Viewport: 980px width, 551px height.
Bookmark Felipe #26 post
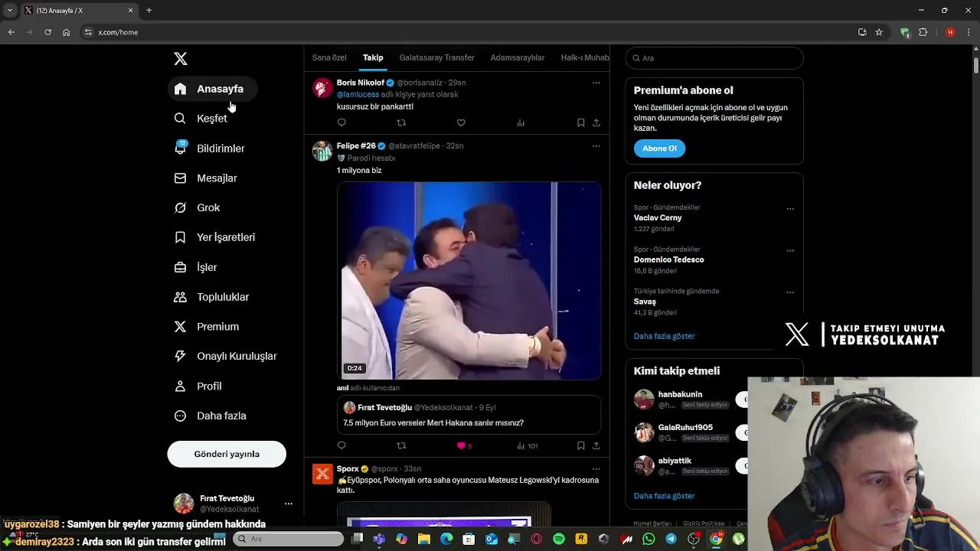(x=581, y=445)
